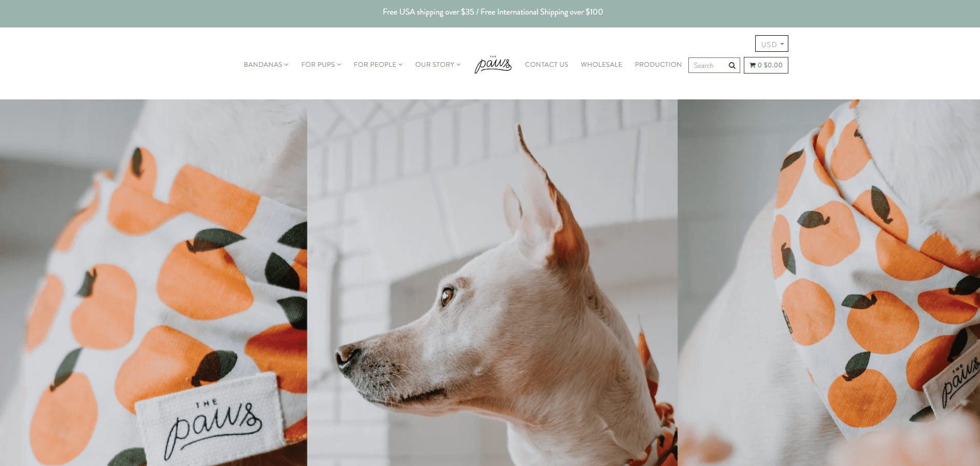The image size is (980, 466).
Task: Expand the For People menu chevron
Action: 400,65
